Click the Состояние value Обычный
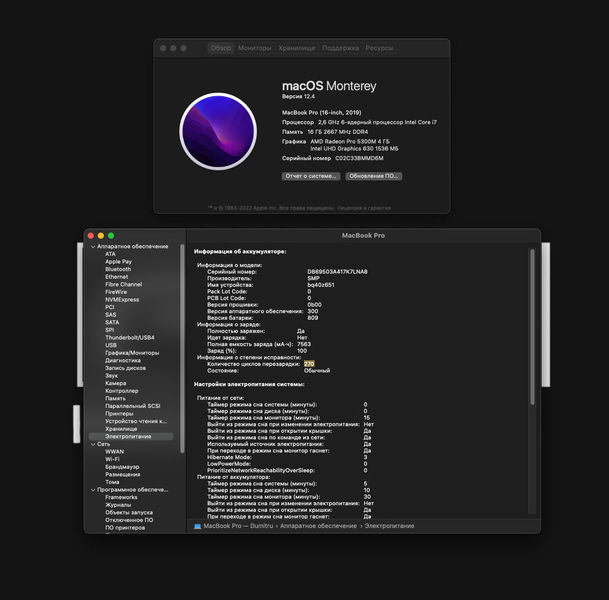 tap(317, 371)
